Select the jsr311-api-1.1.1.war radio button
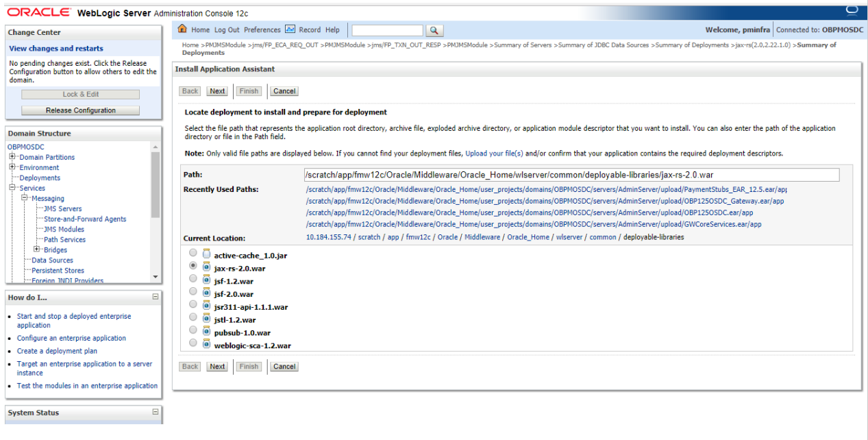The width and height of the screenshot is (868, 440). [193, 304]
